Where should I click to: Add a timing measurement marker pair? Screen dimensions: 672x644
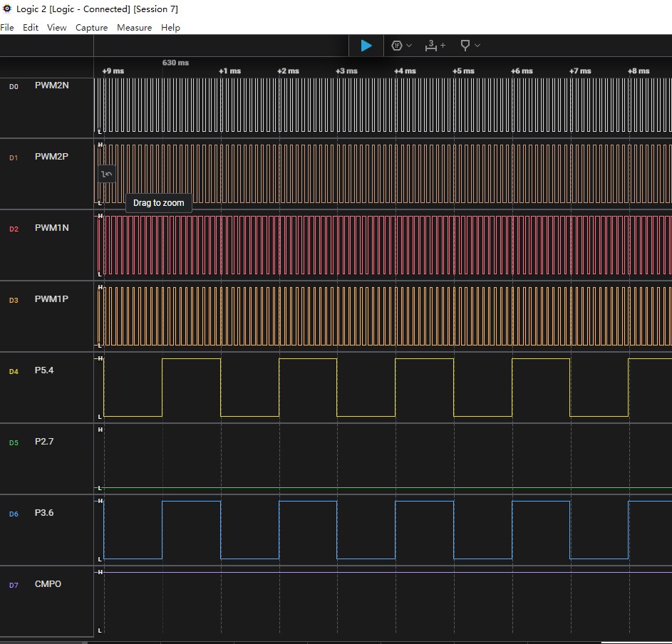(x=435, y=46)
